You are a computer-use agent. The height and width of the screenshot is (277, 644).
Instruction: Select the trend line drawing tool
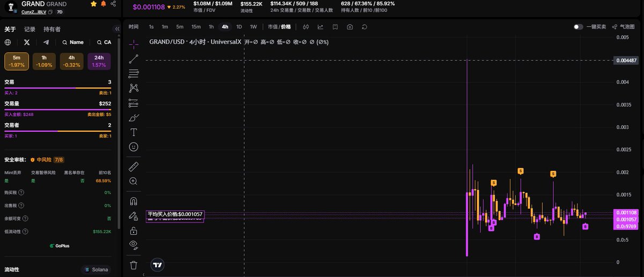coord(134,59)
